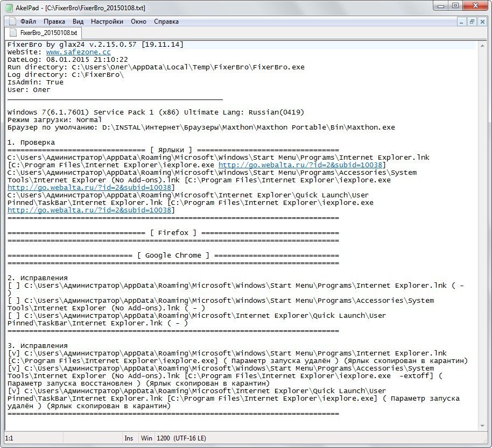This screenshot has height=448, width=492.
Task: Click the '3. Исправления' heading
Action: [38, 345]
